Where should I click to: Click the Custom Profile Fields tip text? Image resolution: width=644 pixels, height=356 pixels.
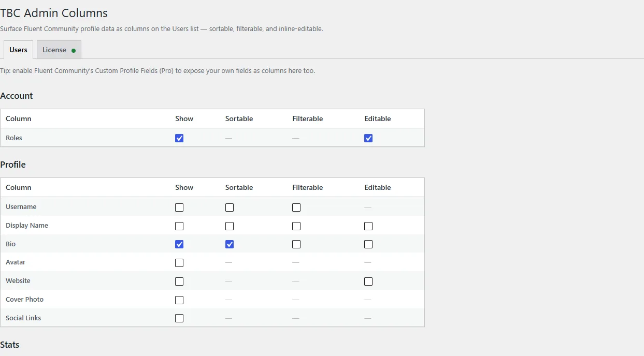pos(158,70)
